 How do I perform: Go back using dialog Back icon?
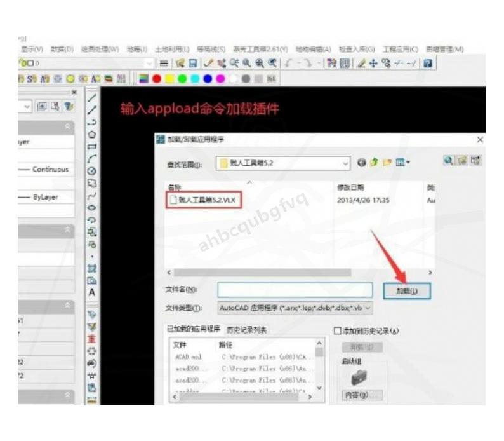coord(362,163)
